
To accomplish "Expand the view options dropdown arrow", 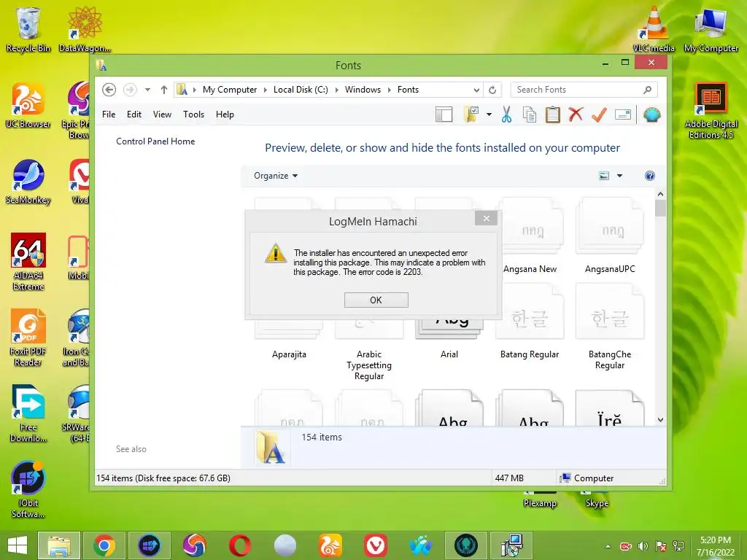I will [x=620, y=176].
